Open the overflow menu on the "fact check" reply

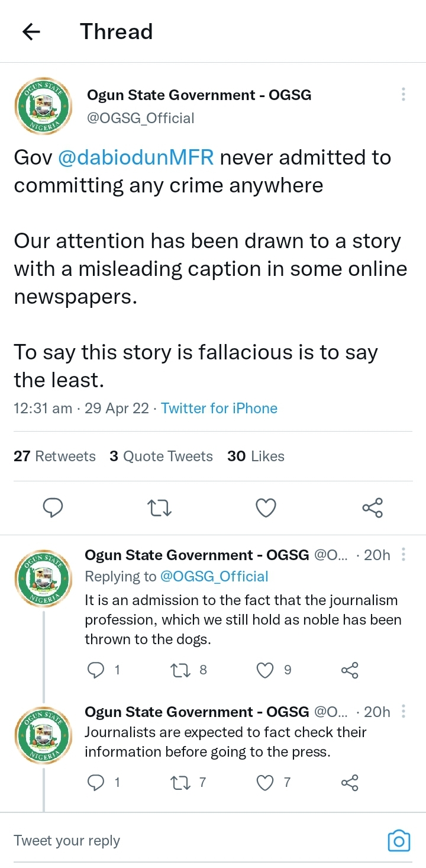[x=404, y=712]
